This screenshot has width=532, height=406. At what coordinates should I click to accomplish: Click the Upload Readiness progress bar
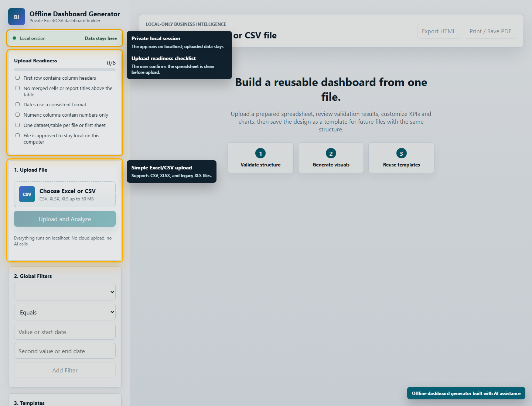point(65,69)
